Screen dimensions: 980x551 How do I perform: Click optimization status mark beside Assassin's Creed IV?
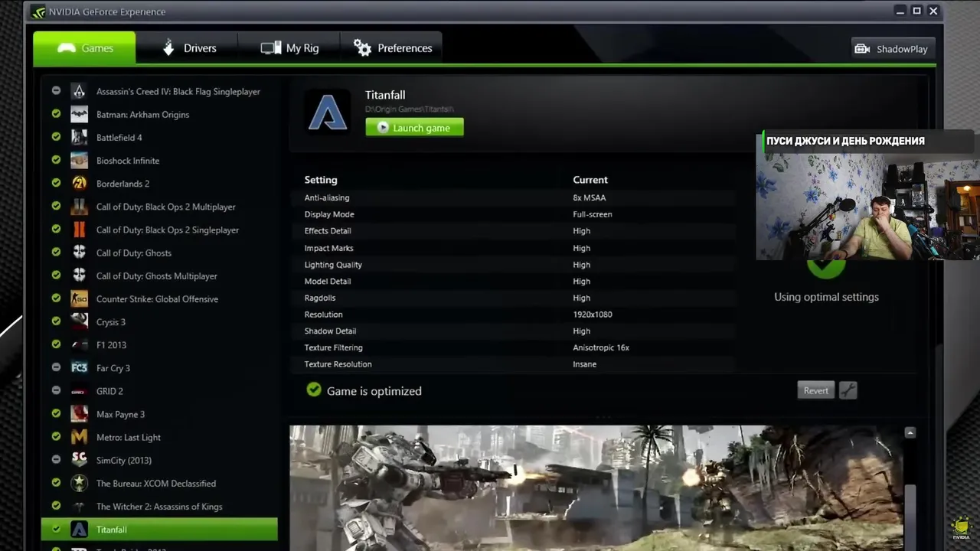pyautogui.click(x=56, y=90)
